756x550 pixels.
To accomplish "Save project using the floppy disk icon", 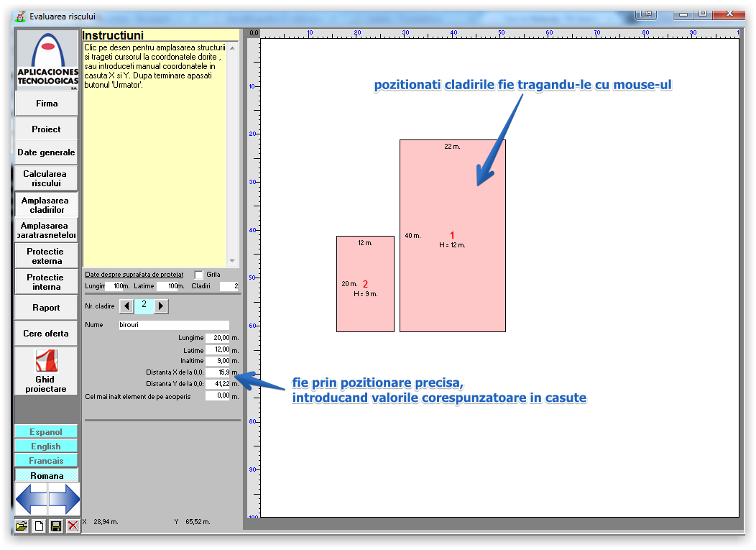I will [x=55, y=526].
